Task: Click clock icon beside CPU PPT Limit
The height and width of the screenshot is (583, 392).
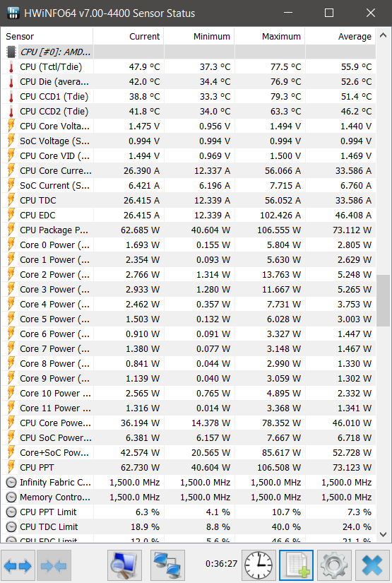Action: pos(11,512)
